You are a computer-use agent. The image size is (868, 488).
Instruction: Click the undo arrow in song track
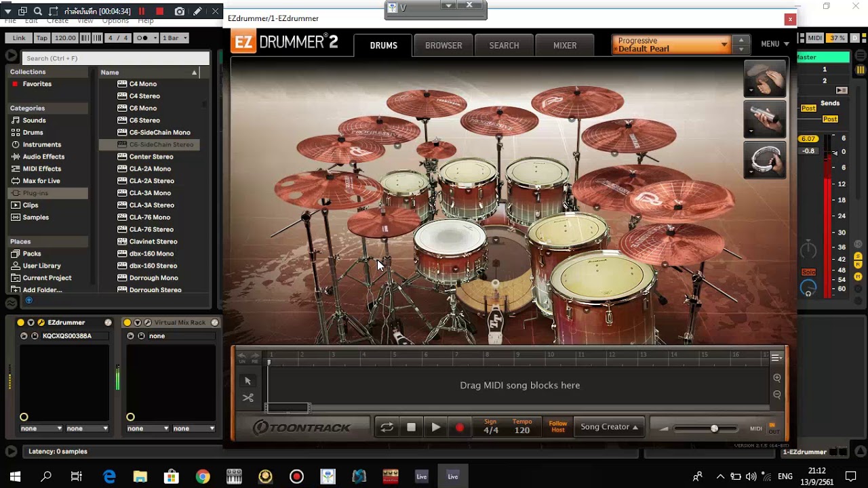point(242,357)
